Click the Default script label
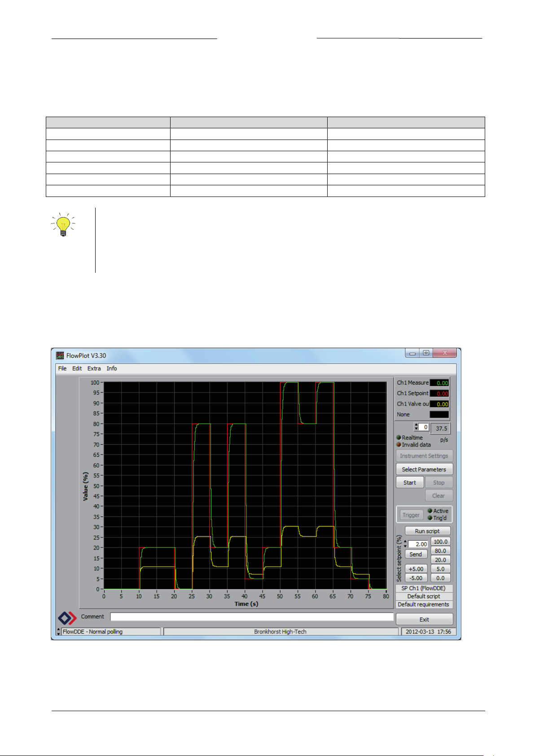This screenshot has width=535, height=756. click(x=424, y=596)
